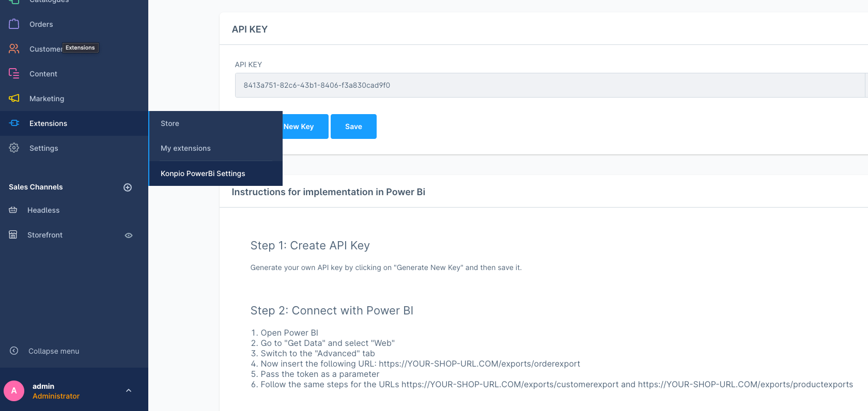This screenshot has height=411, width=868.
Task: Select the Extensions menu item
Action: 74,123
